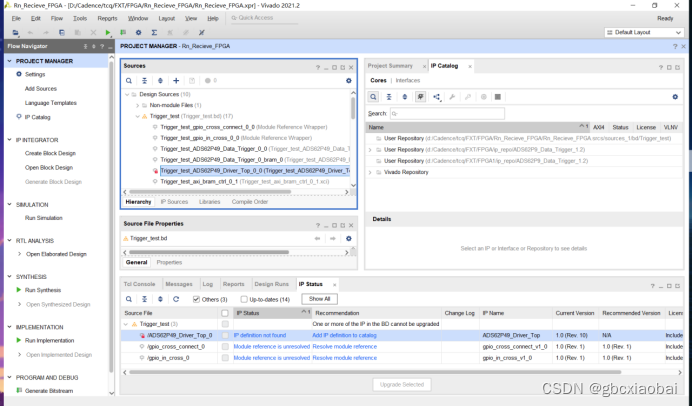
Task: Click the Quick Access search field
Action: pyautogui.click(x=263, y=18)
